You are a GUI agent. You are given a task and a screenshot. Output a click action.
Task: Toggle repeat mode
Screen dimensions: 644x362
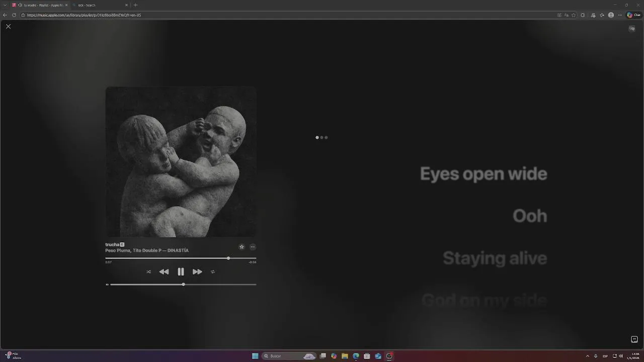click(213, 271)
